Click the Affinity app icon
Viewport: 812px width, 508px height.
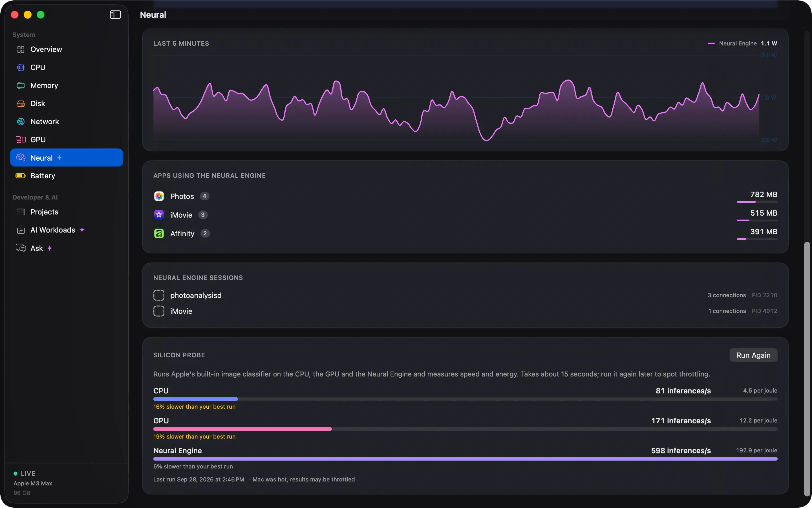pos(159,233)
